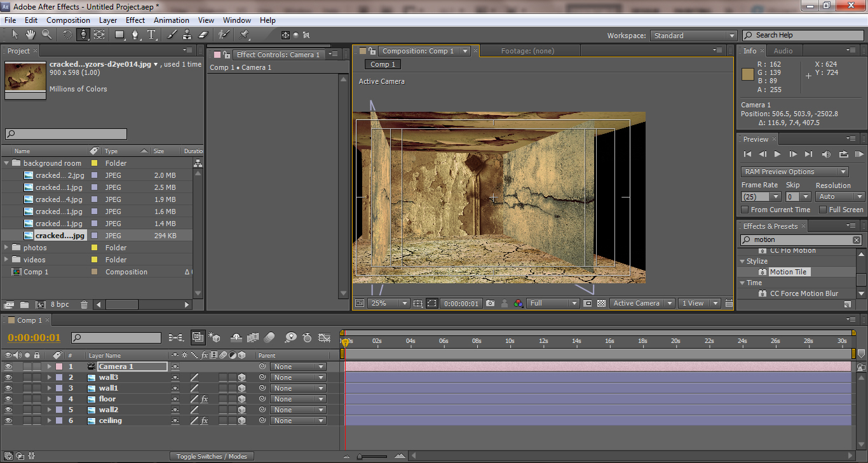The image size is (868, 463).
Task: Enable the From Current Time checkbox
Action: click(745, 210)
